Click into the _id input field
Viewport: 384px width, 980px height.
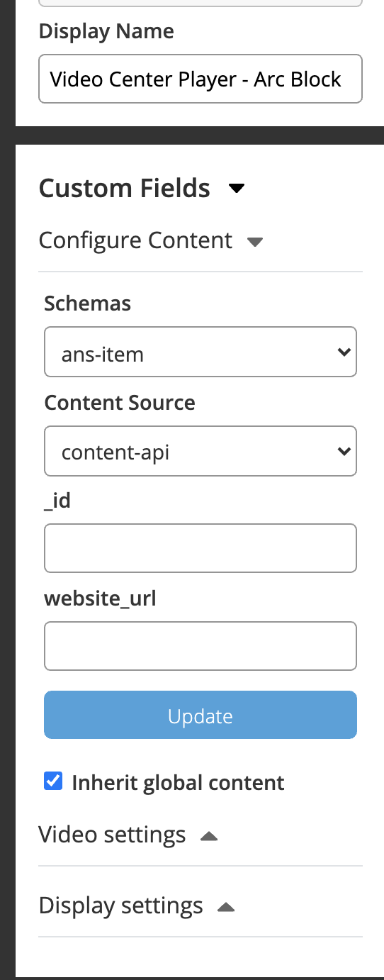point(201,548)
